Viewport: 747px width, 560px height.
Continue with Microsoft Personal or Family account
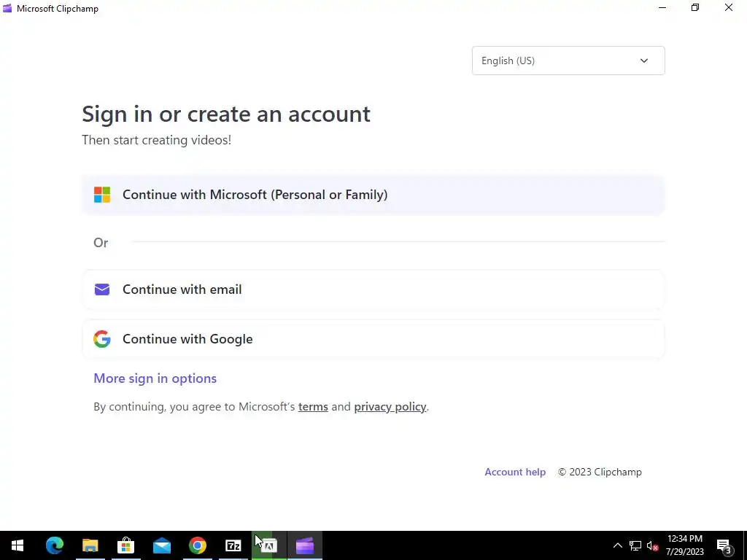point(373,195)
